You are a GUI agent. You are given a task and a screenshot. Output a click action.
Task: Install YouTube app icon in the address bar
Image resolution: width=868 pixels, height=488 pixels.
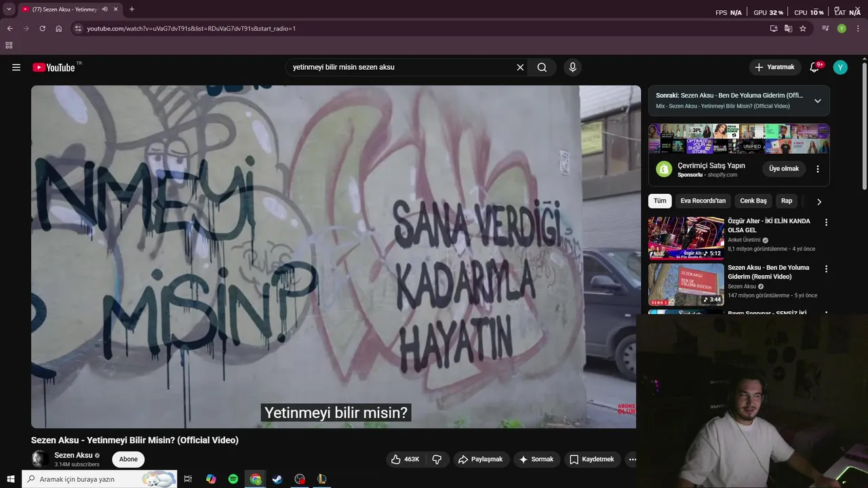(x=774, y=28)
